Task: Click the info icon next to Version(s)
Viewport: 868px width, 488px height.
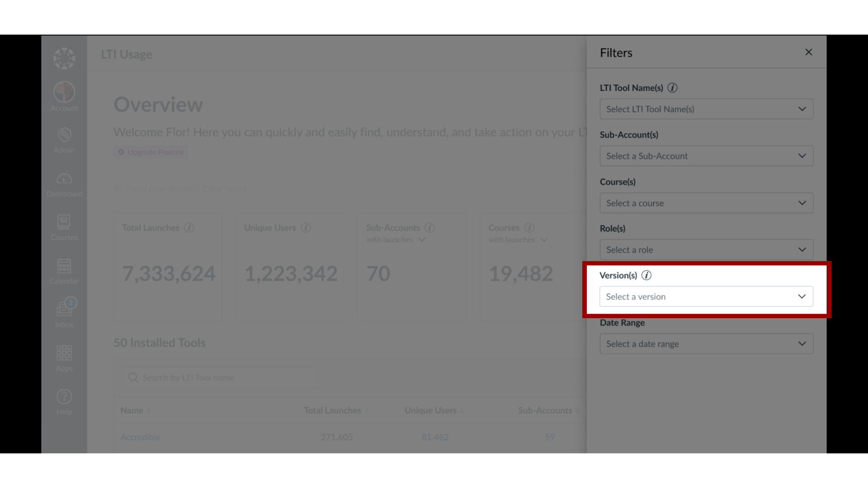Action: coord(646,275)
